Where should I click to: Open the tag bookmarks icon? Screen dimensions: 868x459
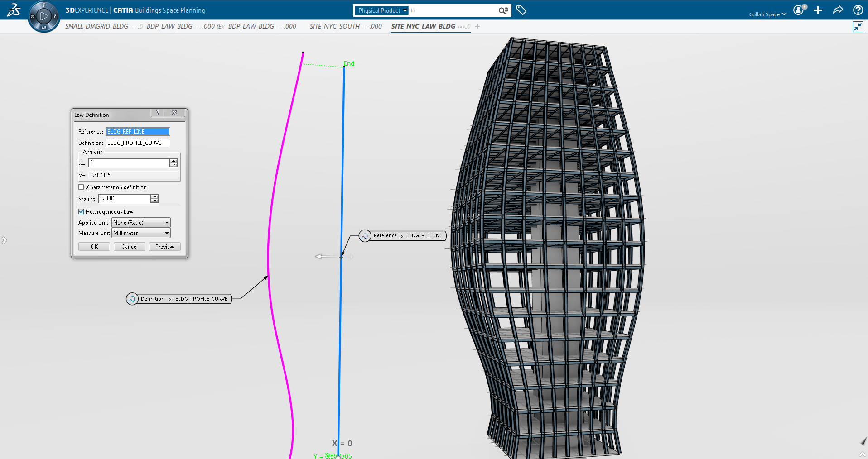coord(521,10)
